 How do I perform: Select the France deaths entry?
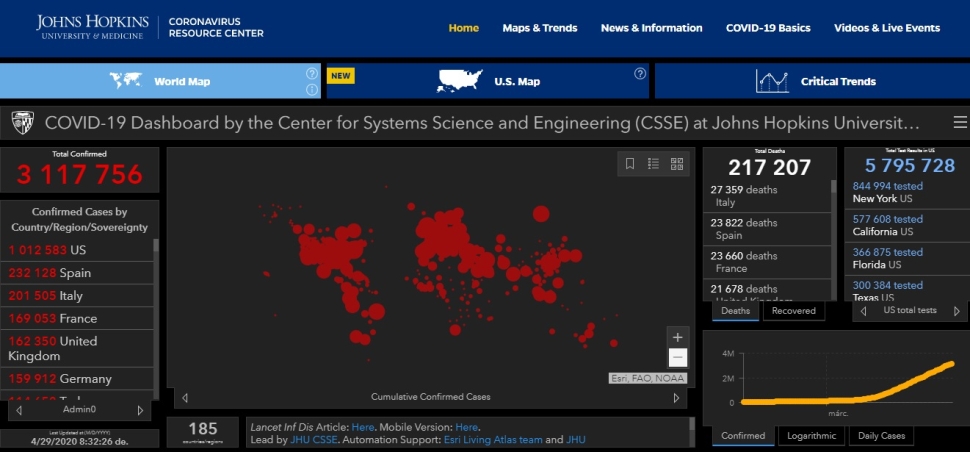point(767,262)
